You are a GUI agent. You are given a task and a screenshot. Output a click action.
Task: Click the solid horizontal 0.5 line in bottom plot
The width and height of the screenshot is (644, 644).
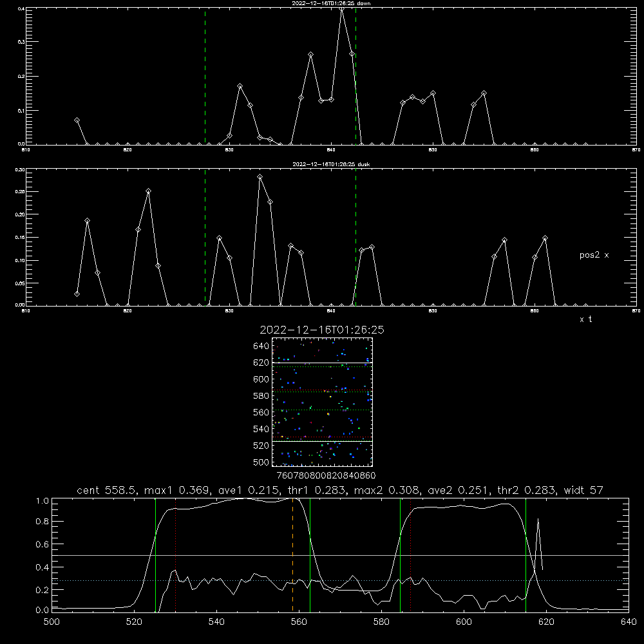(x=340, y=555)
